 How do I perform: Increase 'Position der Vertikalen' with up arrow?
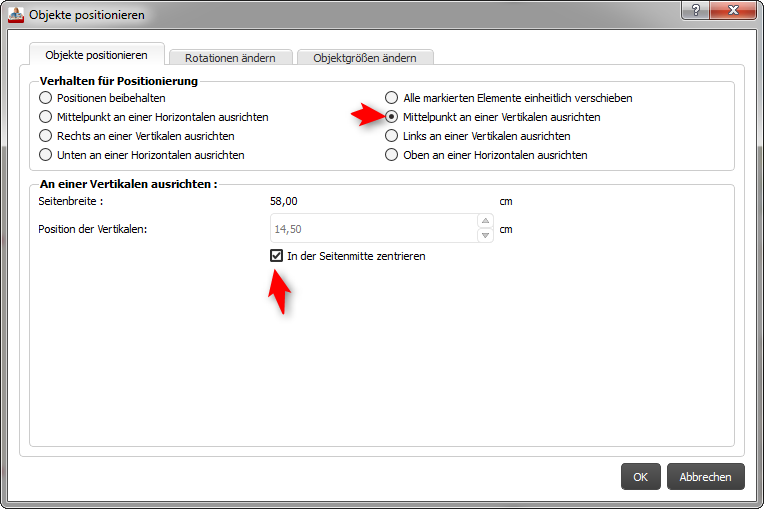tap(485, 221)
